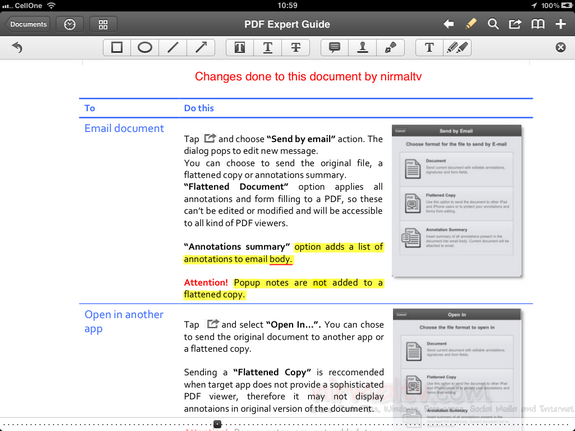Image resolution: width=575 pixels, height=431 pixels.
Task: Open the bookmarks book icon
Action: 538,24
